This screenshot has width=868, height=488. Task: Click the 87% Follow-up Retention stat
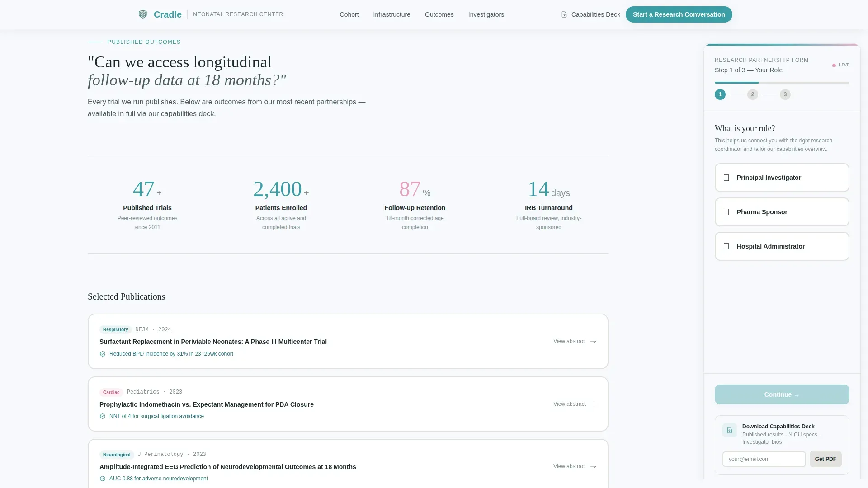(x=415, y=205)
